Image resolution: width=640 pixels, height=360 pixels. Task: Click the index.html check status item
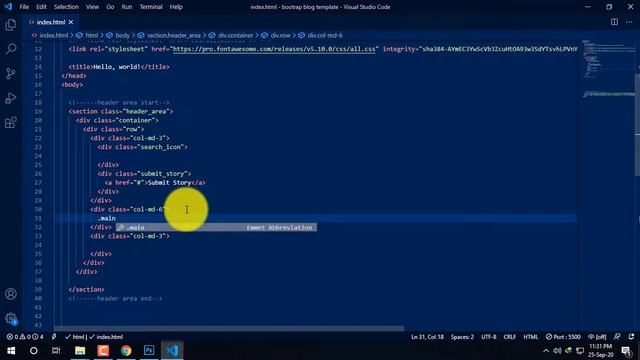pyautogui.click(x=106, y=337)
